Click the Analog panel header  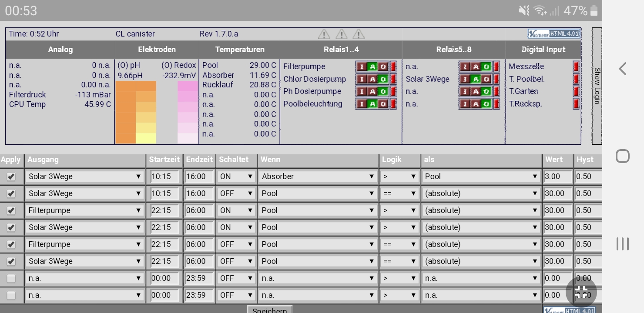tap(60, 50)
